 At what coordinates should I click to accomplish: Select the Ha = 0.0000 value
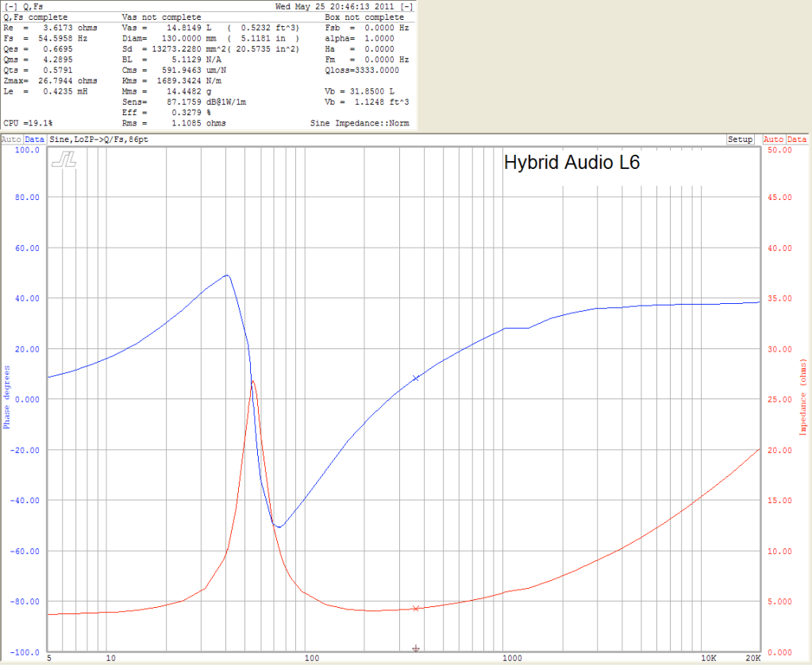pos(360,49)
